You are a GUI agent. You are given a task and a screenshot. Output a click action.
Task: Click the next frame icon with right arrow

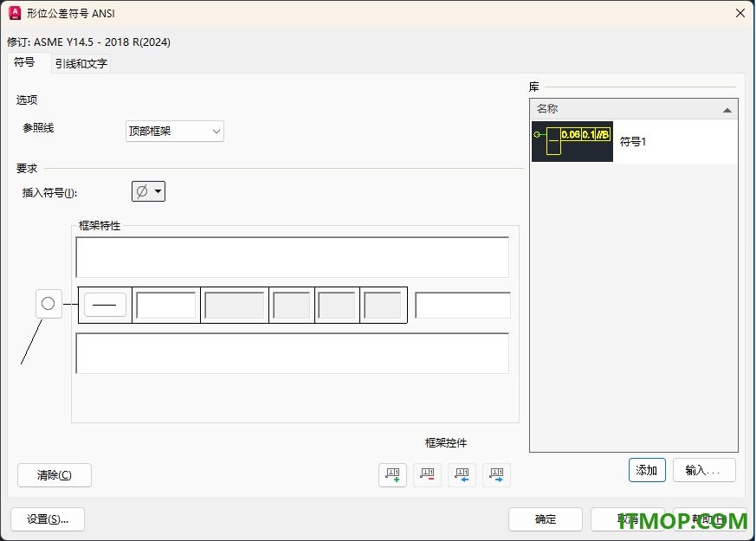496,475
